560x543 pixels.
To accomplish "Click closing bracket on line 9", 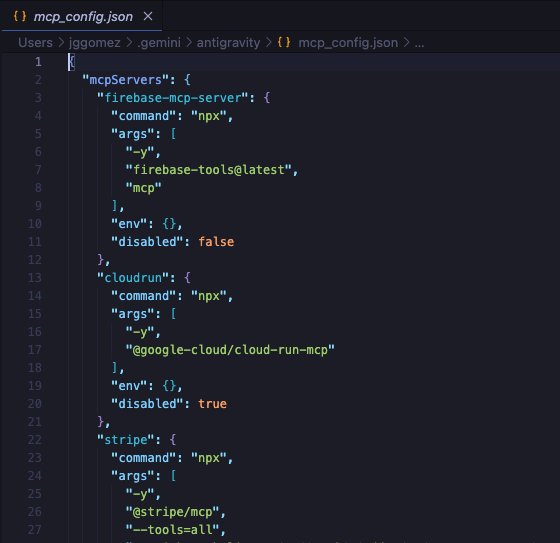I will [115, 206].
